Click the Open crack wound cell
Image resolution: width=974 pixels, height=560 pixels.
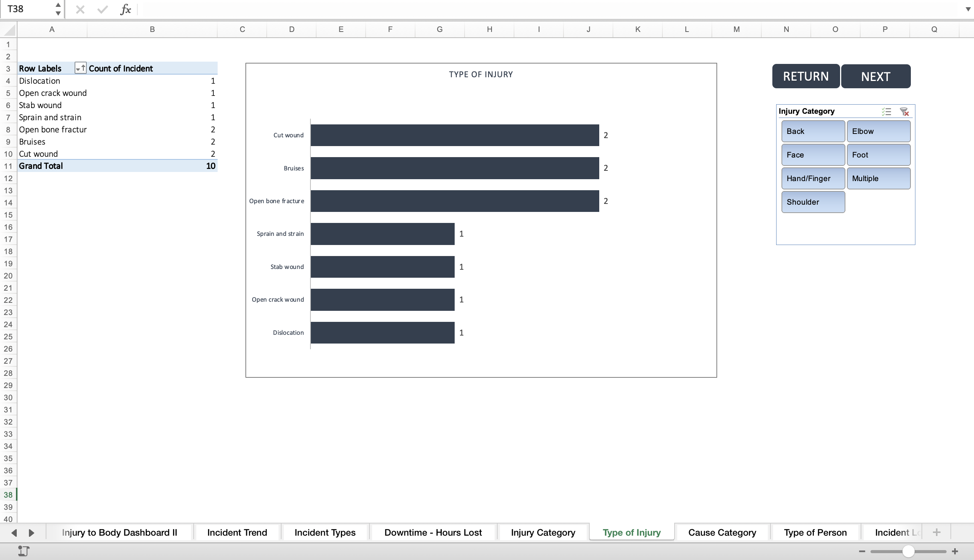[x=53, y=93]
